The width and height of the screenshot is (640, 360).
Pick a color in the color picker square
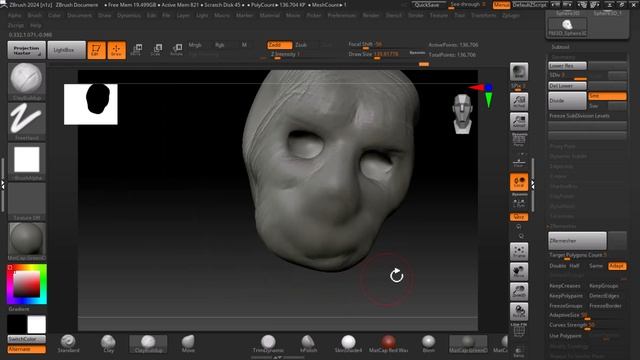coord(27,284)
